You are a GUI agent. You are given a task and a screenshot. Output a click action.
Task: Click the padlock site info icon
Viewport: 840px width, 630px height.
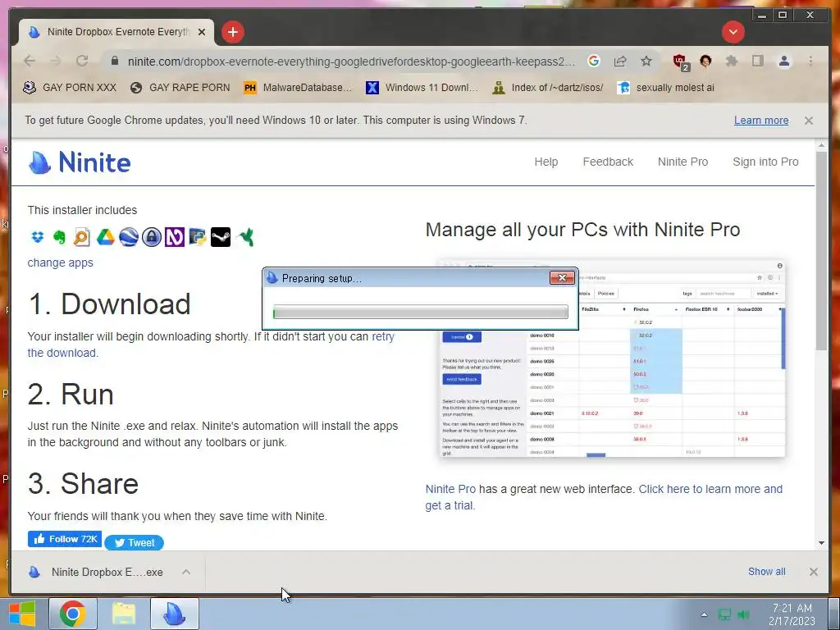(x=115, y=61)
